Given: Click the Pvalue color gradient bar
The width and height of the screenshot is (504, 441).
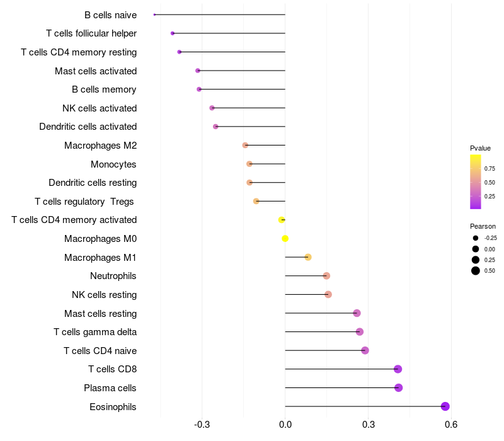Looking at the screenshot, I should click(476, 182).
